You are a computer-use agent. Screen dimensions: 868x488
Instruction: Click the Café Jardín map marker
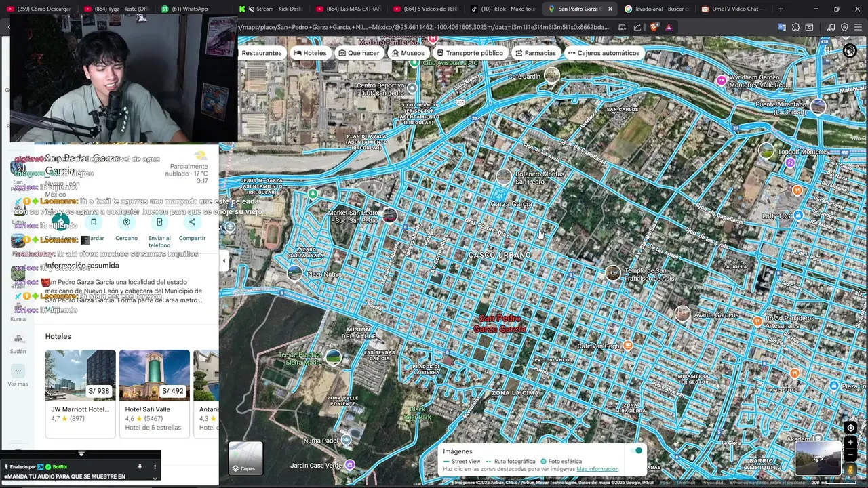552,75
